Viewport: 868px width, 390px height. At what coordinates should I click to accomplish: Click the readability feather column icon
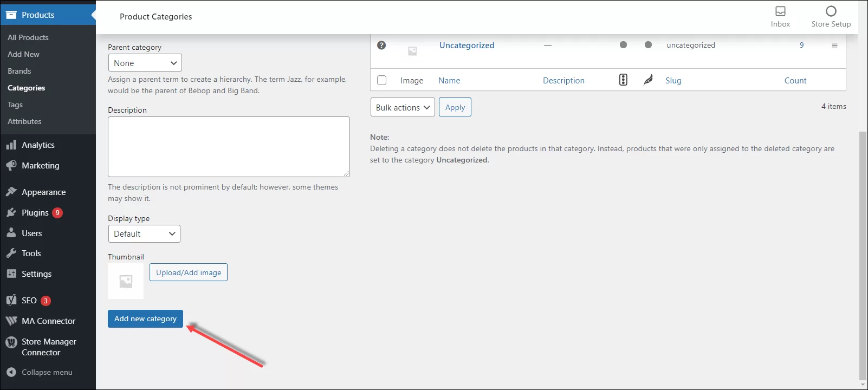[x=648, y=80]
